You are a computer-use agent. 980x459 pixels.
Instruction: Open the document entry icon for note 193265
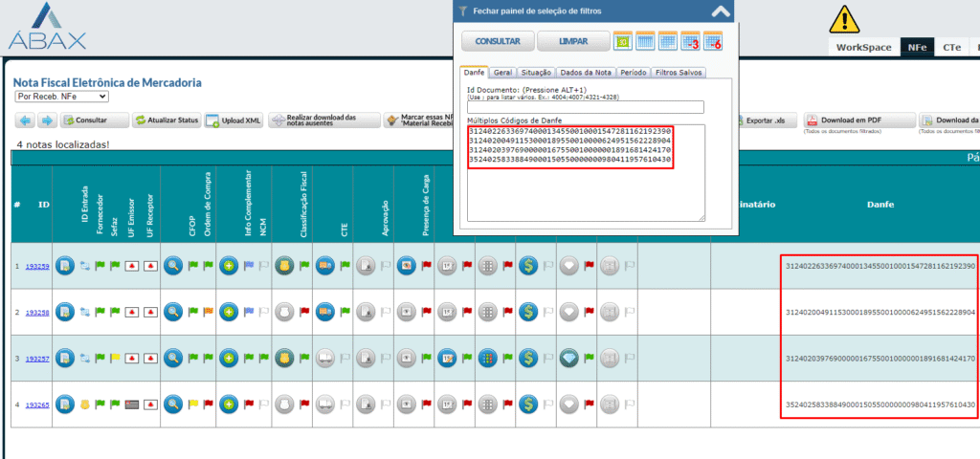(x=65, y=404)
